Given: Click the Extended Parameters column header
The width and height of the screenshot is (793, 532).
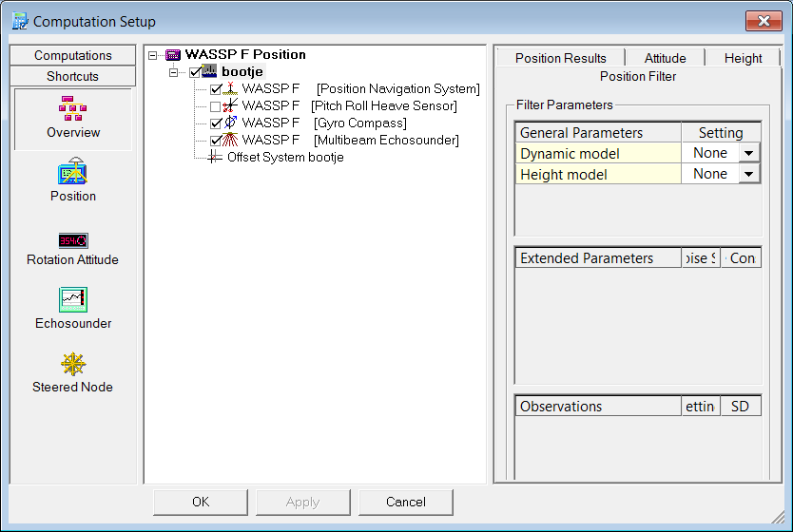Looking at the screenshot, I should tap(598, 258).
